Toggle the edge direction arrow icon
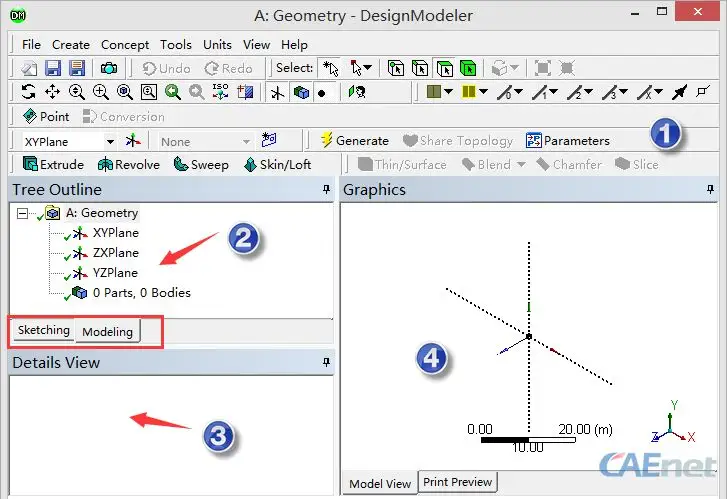727x499 pixels. click(x=679, y=92)
